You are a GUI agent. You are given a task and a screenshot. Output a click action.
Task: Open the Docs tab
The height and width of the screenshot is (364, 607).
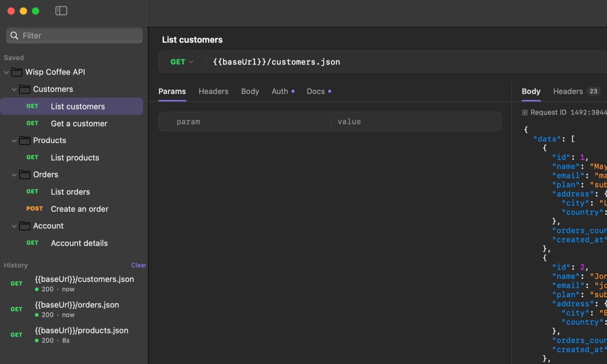coord(319,91)
